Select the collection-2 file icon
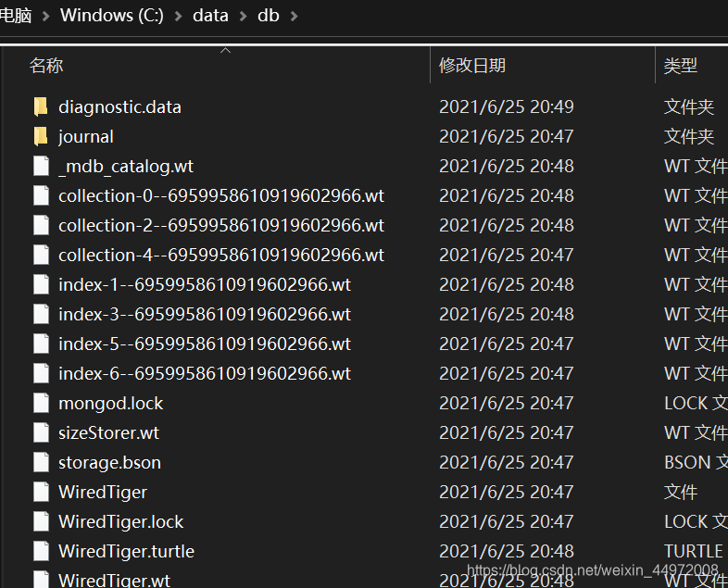This screenshot has width=728, height=588. click(41, 226)
